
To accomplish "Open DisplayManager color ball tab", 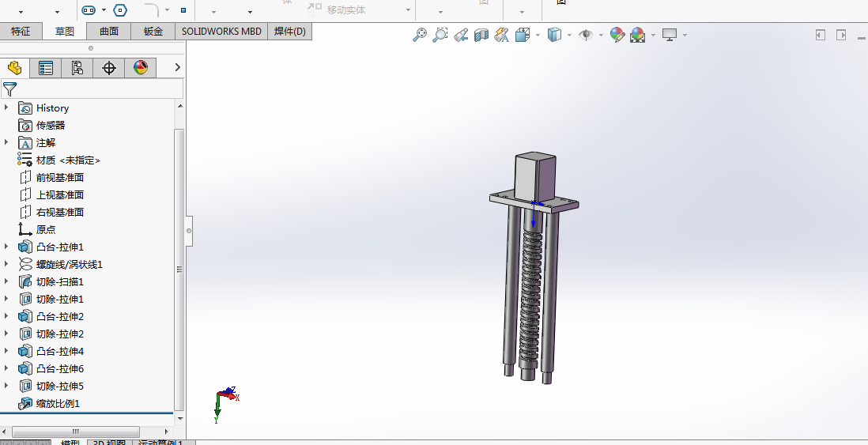I will click(x=141, y=67).
